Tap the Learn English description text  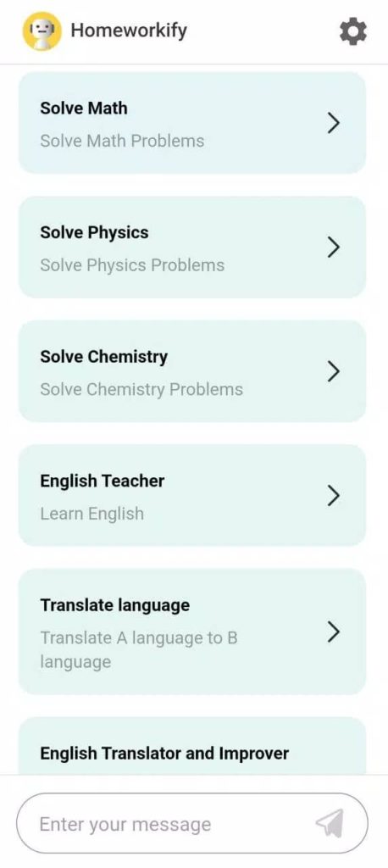91,514
